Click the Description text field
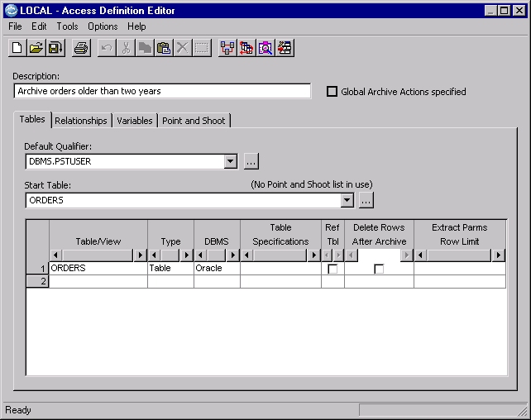Viewport: 531px width, 420px height. [162, 91]
